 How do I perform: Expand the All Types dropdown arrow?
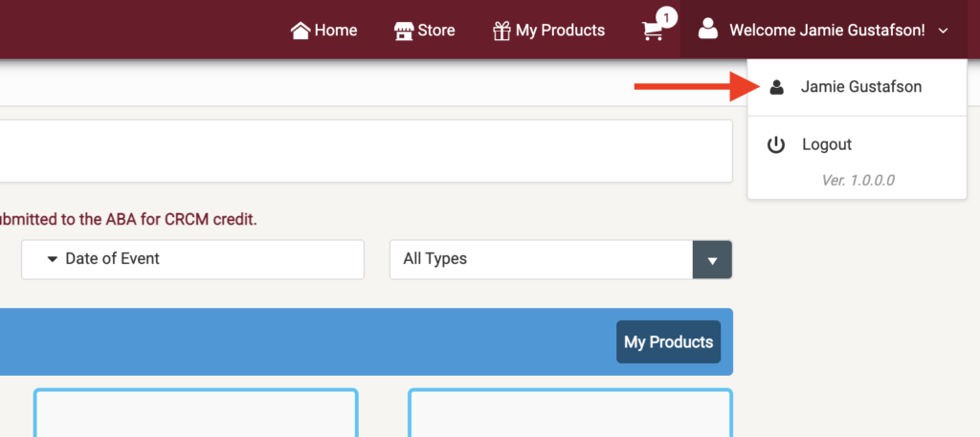[712, 260]
